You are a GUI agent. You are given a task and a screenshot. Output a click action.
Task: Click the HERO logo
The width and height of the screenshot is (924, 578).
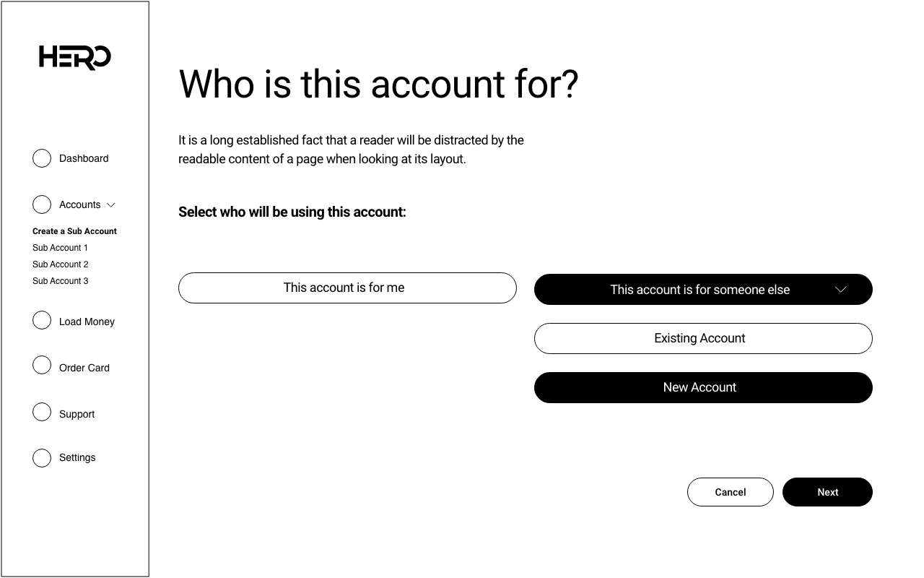point(74,57)
